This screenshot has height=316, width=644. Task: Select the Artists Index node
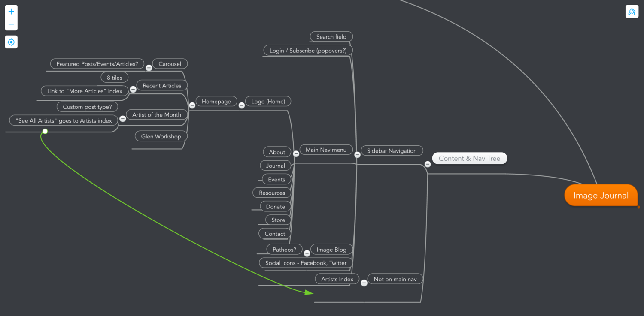[x=337, y=279]
